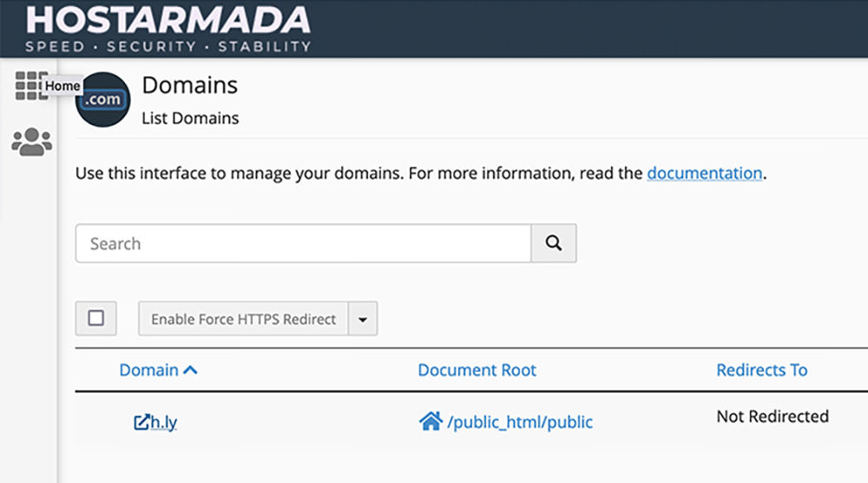Open the User Manager people icon
868x483 pixels.
pyautogui.click(x=31, y=142)
